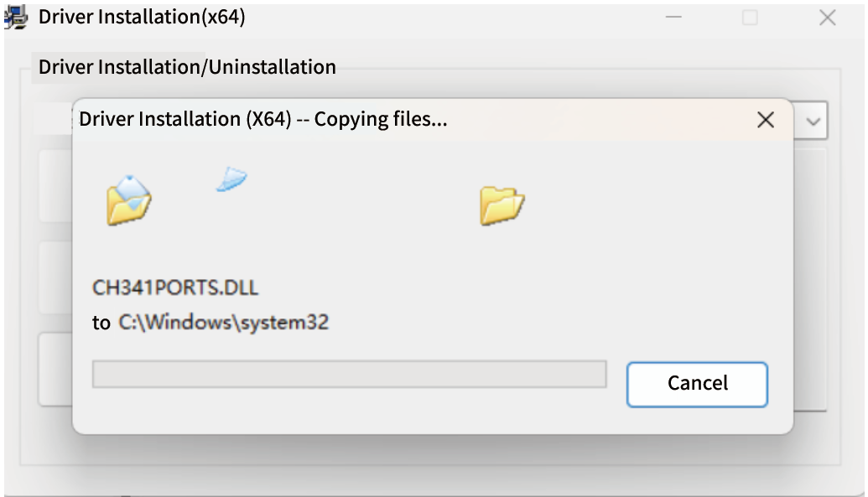Click the Driver Installation/Uninstallation group label
This screenshot has width=868, height=497.
(187, 68)
